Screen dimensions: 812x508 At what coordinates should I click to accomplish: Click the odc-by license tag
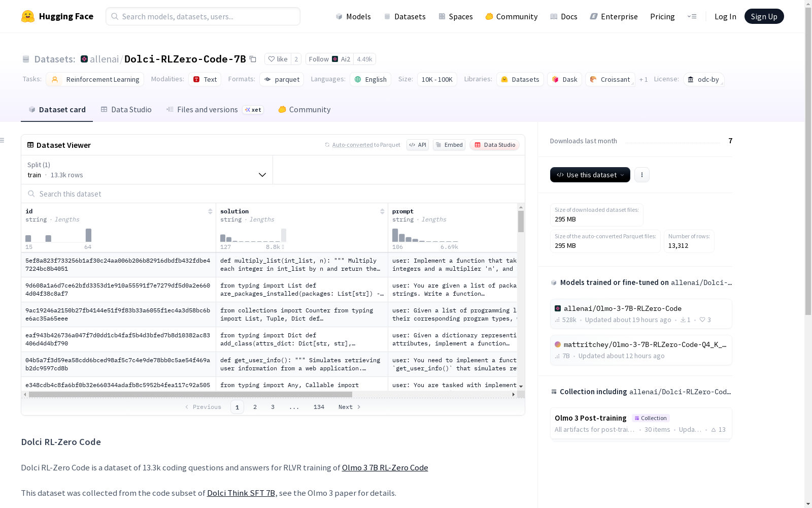703,79
